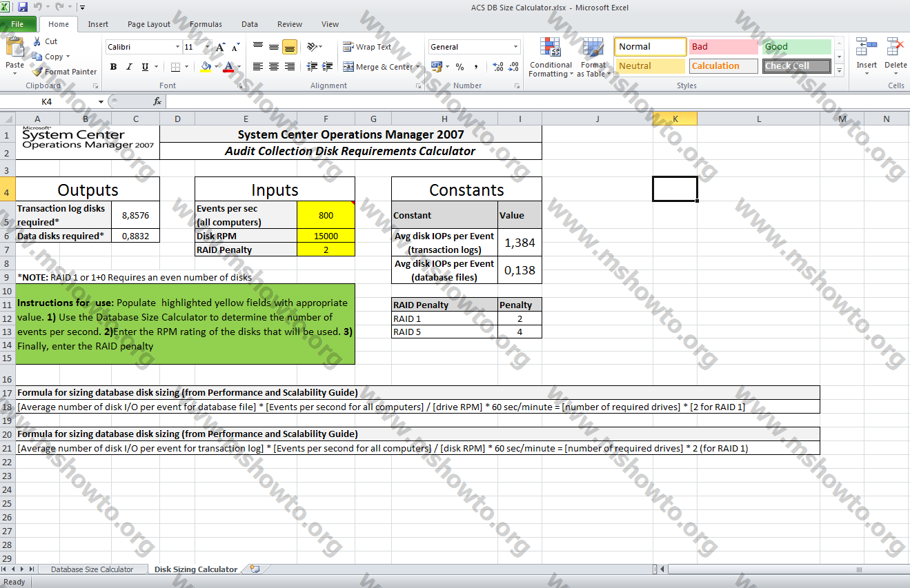Viewport: 910px width, 588px height.
Task: Apply Percent Style
Action: point(459,67)
